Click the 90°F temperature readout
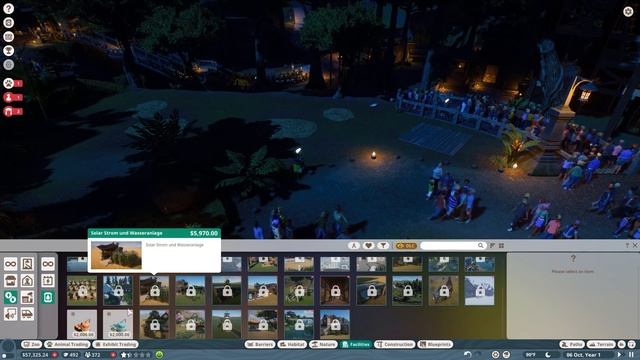Viewport: 640px width, 360px height. 530,355
